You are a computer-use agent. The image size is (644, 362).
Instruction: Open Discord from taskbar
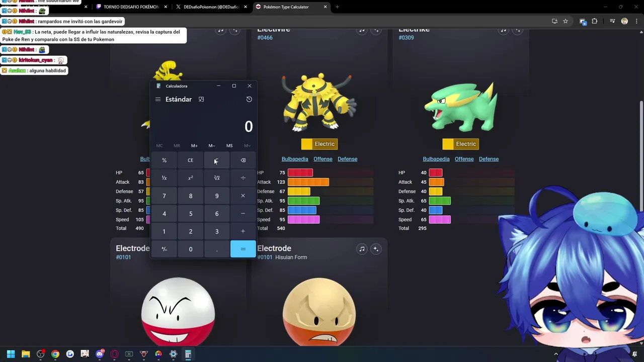[100, 354]
